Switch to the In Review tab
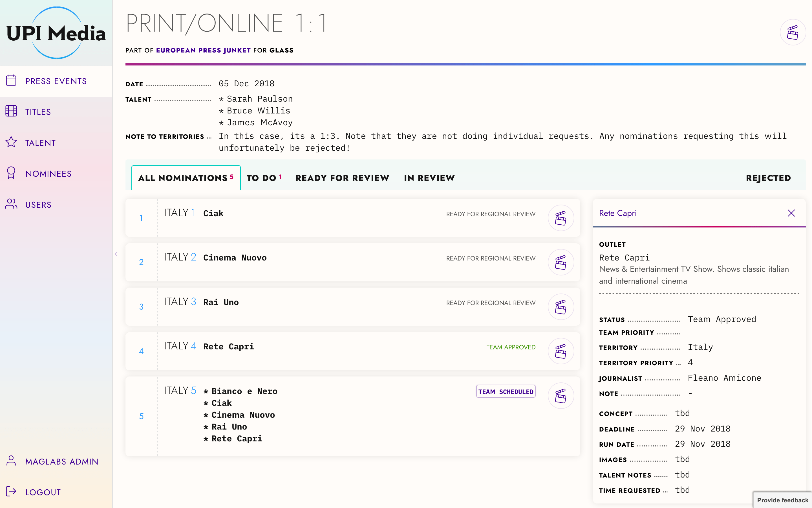The width and height of the screenshot is (812, 508). (x=429, y=178)
